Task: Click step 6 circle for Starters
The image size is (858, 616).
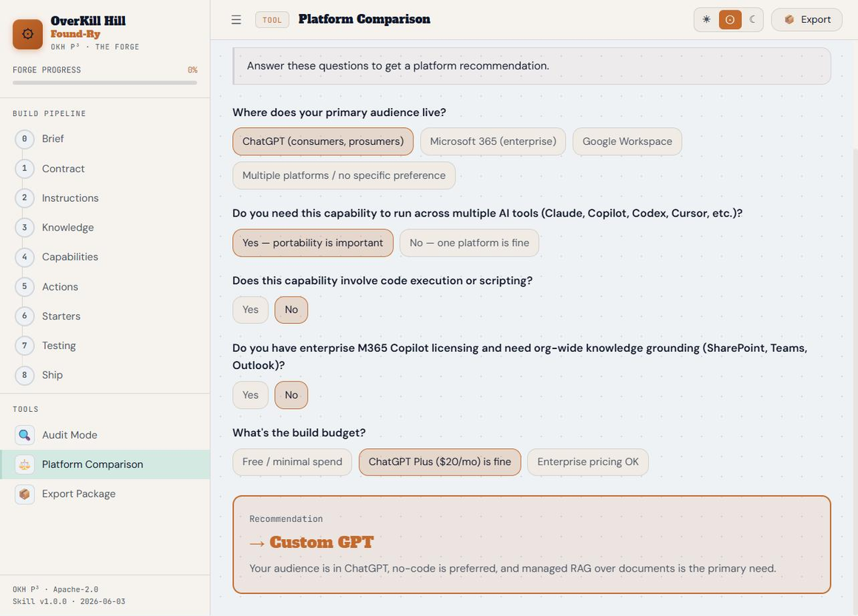Action: (24, 317)
